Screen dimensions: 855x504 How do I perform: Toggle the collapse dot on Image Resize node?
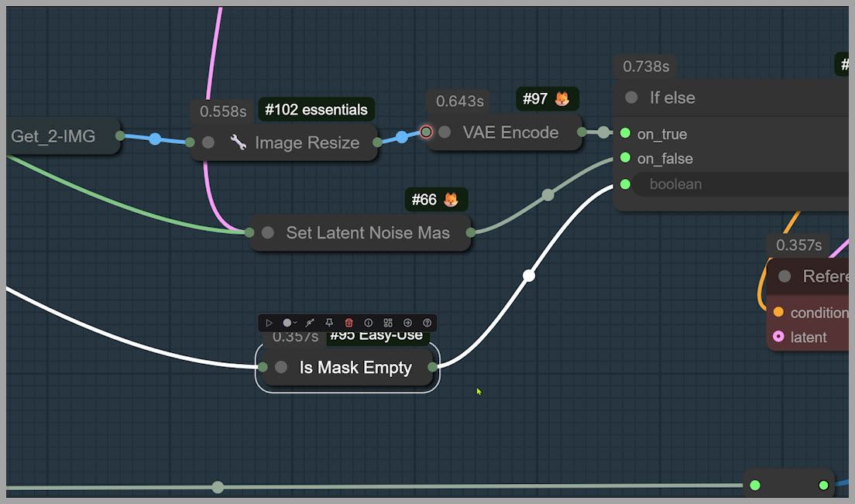(208, 142)
